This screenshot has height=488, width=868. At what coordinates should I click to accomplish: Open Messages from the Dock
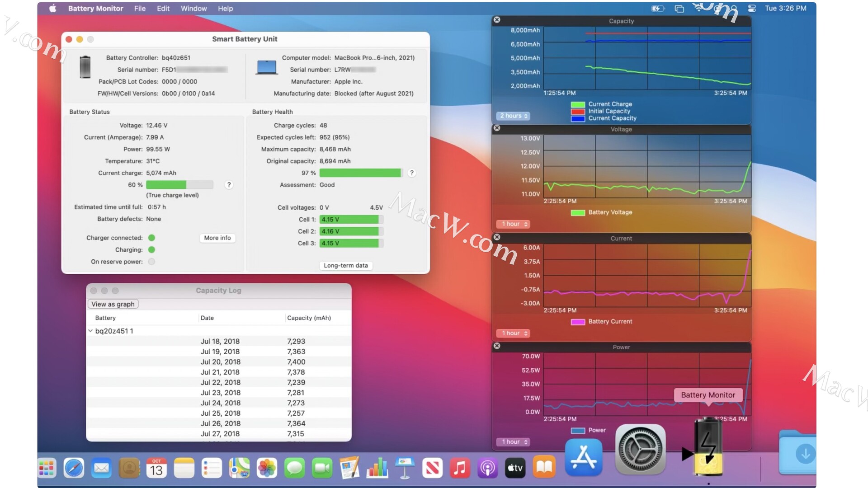pos(294,468)
